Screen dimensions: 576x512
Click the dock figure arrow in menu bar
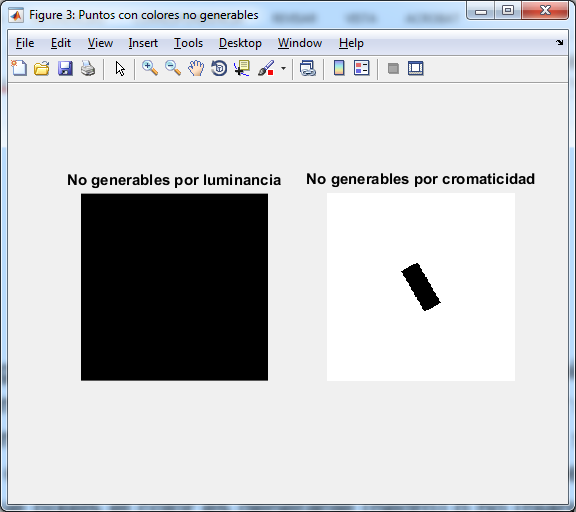click(559, 43)
